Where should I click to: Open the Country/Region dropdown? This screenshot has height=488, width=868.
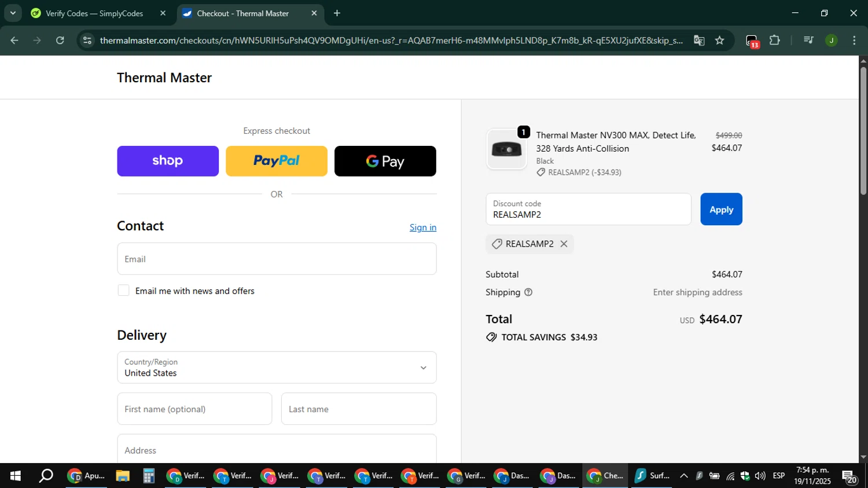pos(277,368)
